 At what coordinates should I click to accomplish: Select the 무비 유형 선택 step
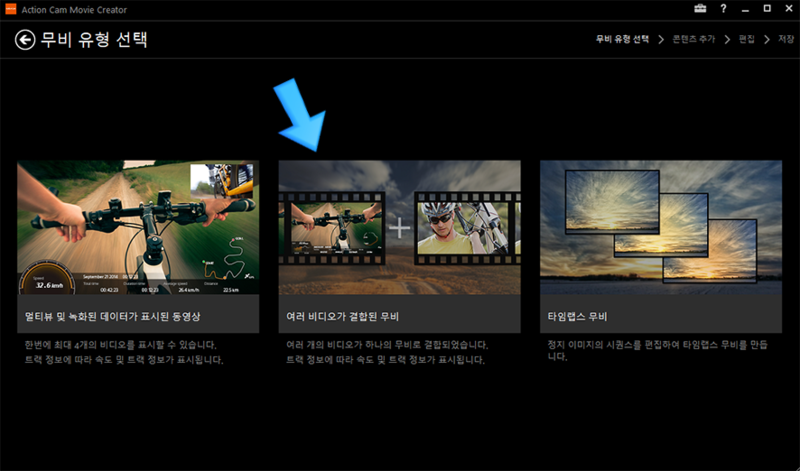[x=622, y=39]
